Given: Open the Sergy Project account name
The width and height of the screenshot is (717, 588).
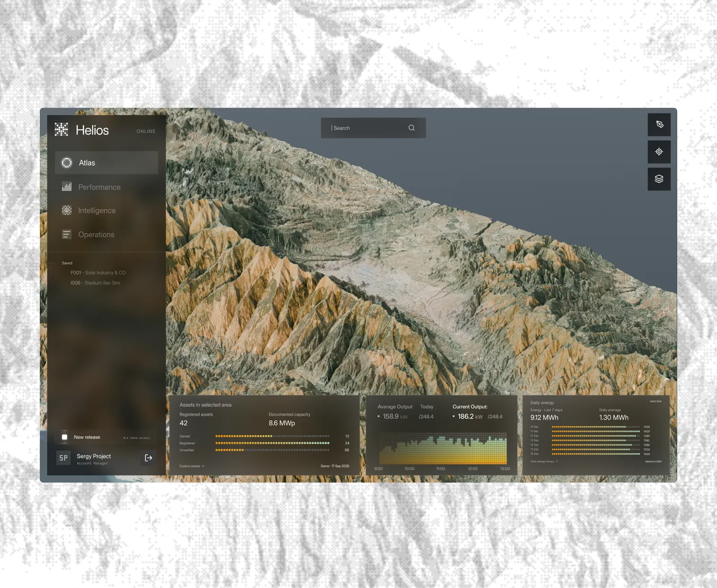Looking at the screenshot, I should 94,456.
